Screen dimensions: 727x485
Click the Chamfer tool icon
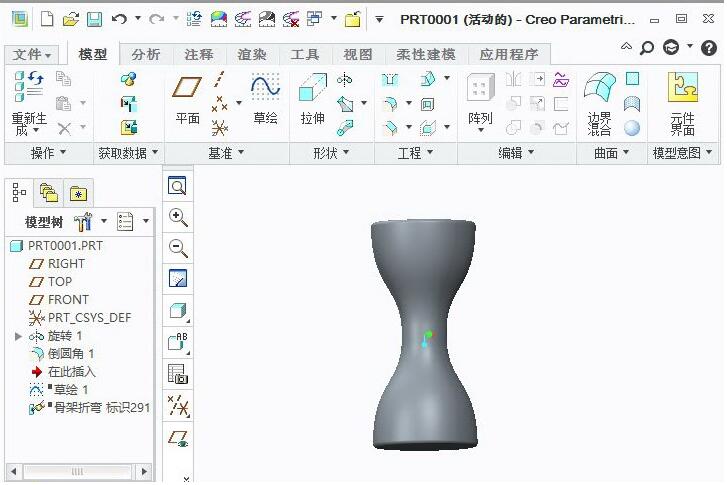pyautogui.click(x=390, y=128)
